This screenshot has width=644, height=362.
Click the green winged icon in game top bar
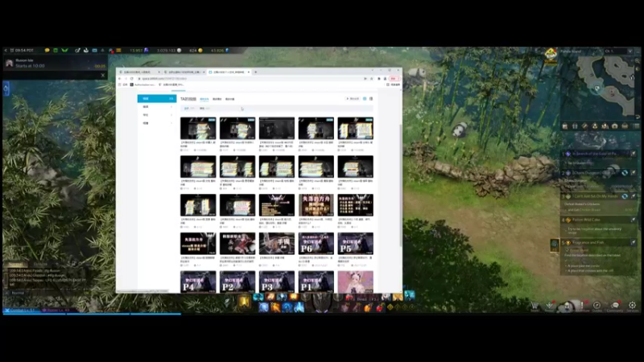(64, 50)
